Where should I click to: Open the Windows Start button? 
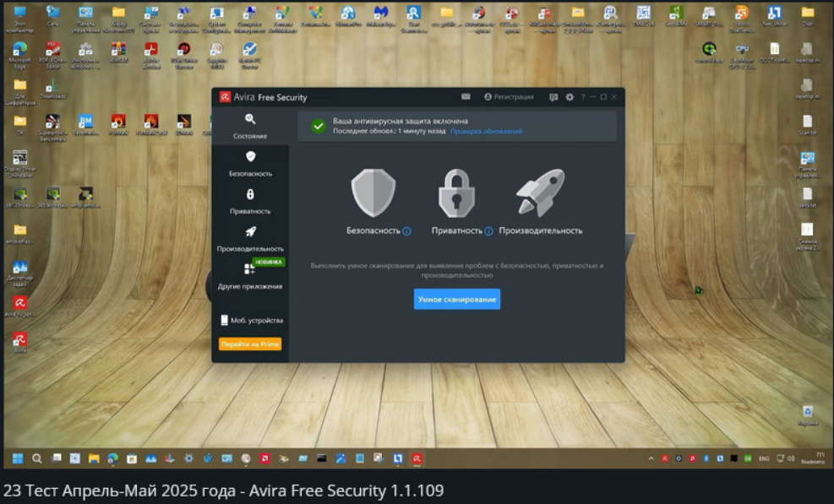[18, 458]
